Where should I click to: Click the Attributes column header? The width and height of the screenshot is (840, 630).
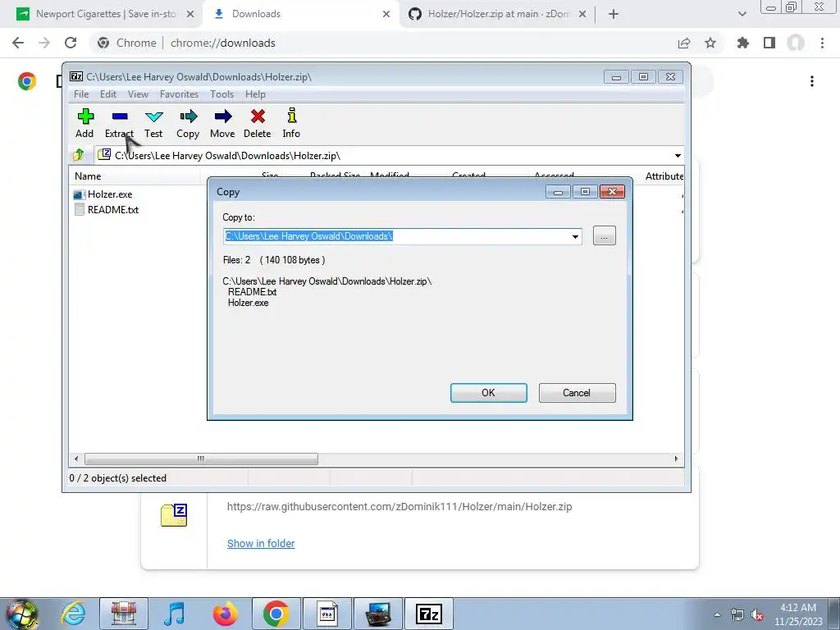pos(664,176)
